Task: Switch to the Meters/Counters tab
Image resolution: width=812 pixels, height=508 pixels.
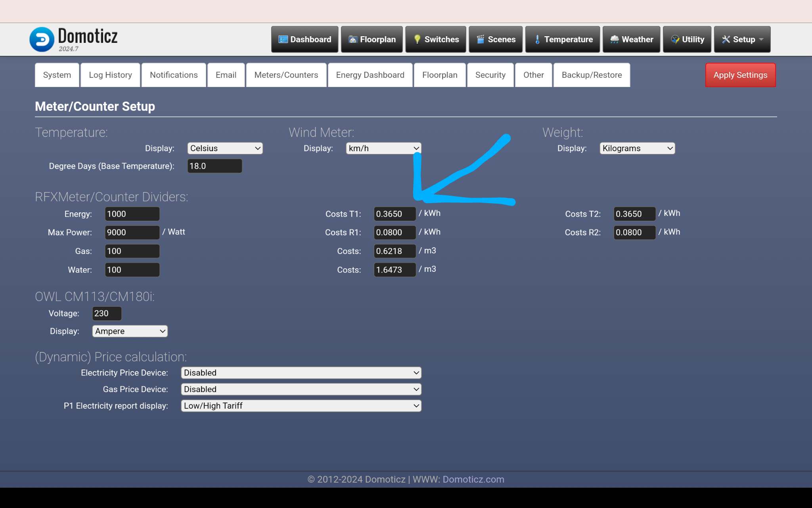Action: (x=286, y=75)
